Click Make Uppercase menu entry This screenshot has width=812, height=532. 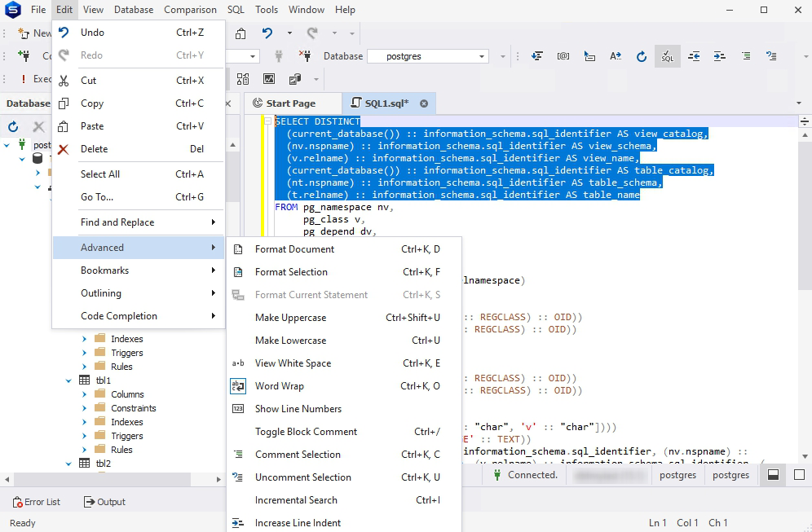pos(344,318)
